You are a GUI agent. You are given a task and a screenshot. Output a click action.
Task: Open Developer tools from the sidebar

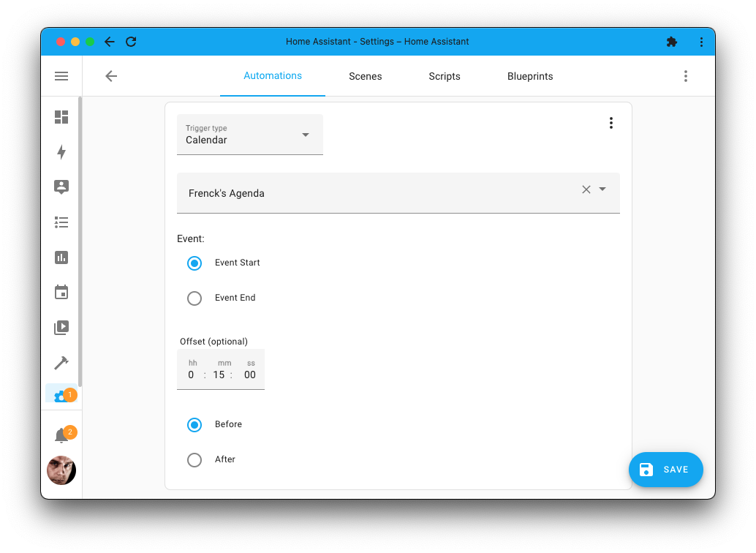click(61, 362)
